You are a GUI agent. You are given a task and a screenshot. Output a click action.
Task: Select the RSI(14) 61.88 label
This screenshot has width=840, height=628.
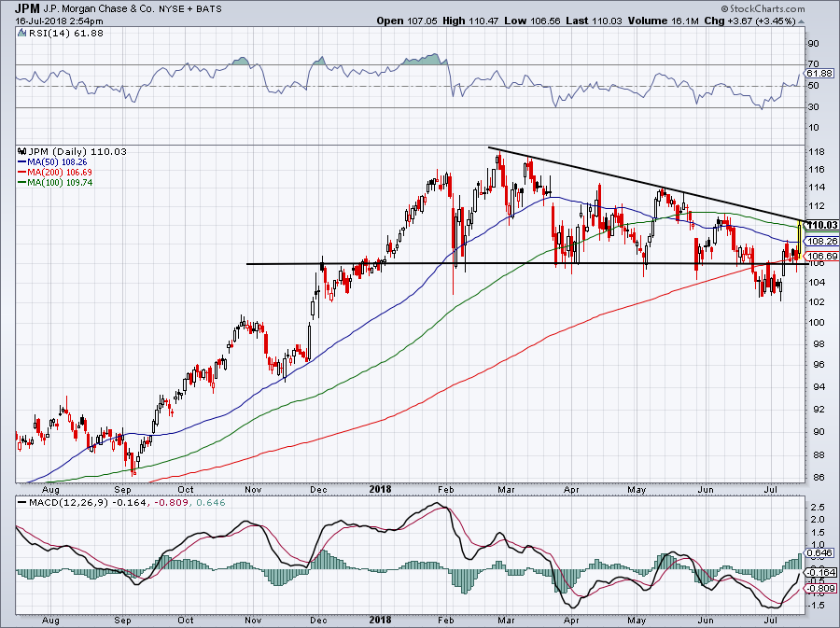(x=65, y=34)
